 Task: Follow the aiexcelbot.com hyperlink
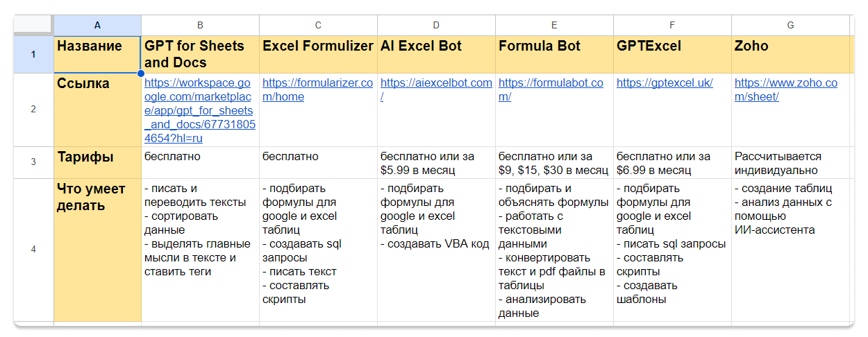click(435, 83)
